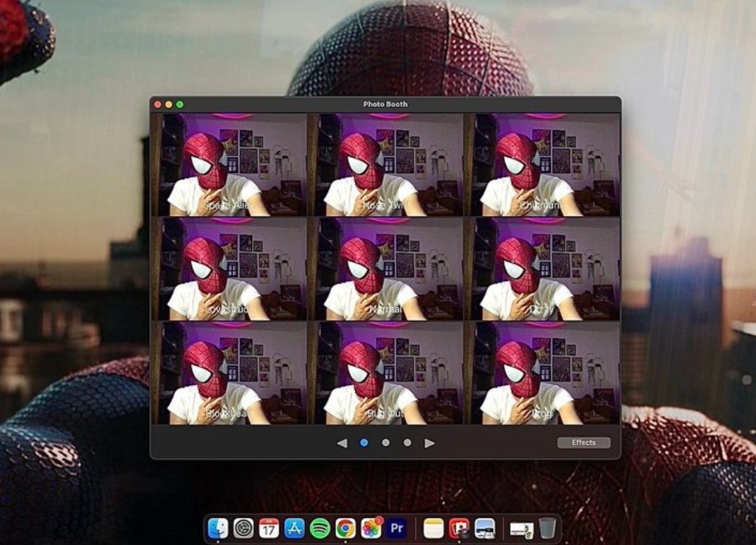Select the Blockhead effect thumbnail
756x545 pixels.
229,373
